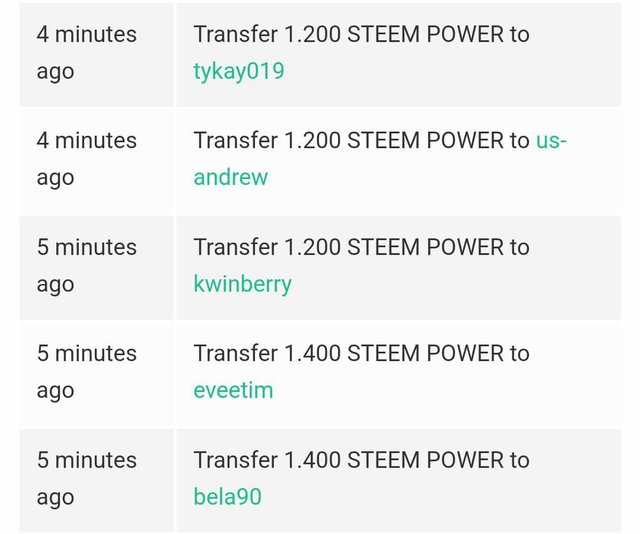Select the timestamp next to the eveetim transfer
The height and width of the screenshot is (534, 640).
point(87,372)
